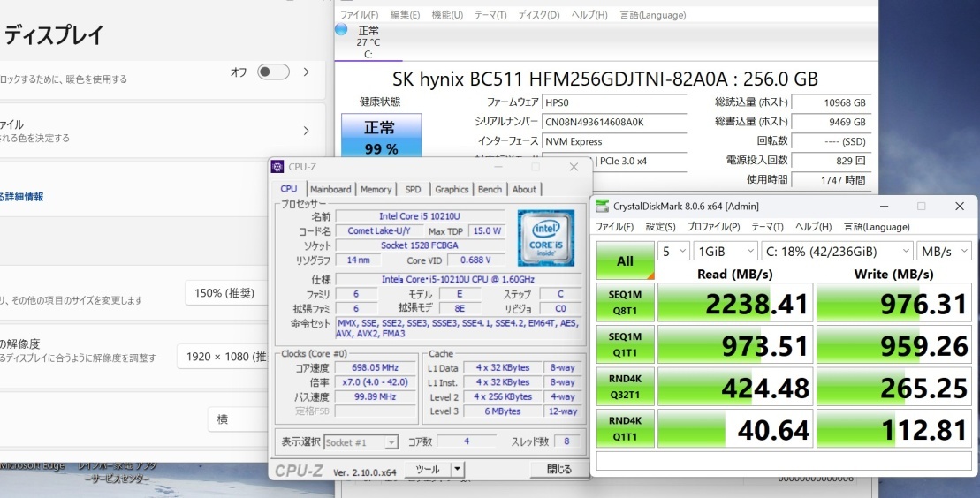Click the Intel Core i5 logo in CPU-Z
Screen dimensions: 980x498
(545, 238)
